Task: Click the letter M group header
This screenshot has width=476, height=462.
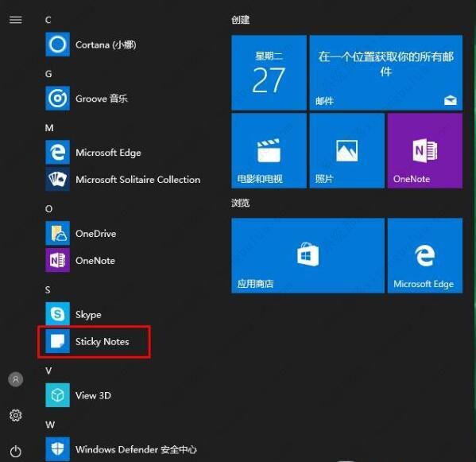Action: [x=49, y=127]
